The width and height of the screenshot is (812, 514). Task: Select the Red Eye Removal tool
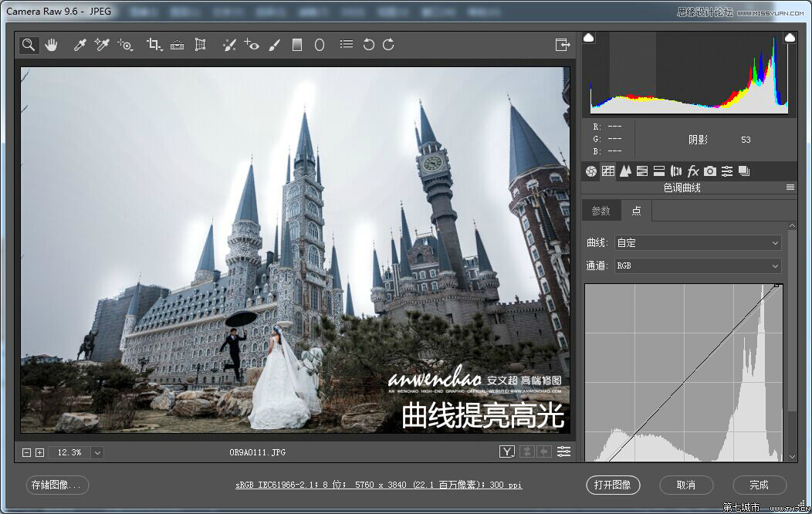[252, 45]
